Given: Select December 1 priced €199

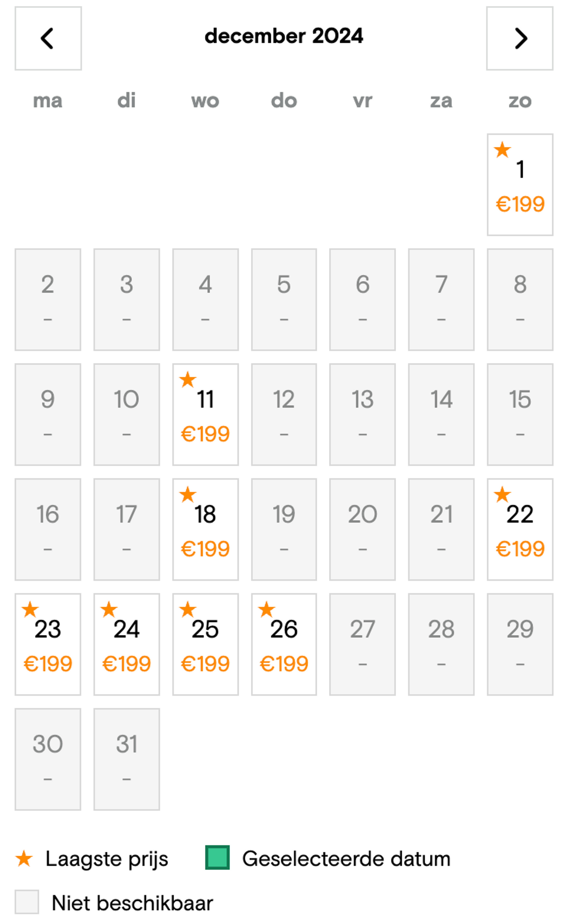Looking at the screenshot, I should pos(520,185).
